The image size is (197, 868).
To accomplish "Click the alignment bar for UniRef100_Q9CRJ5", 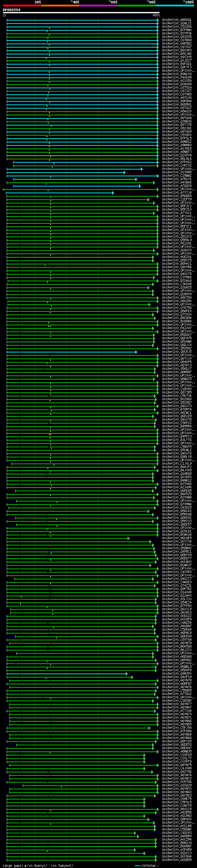I will click(x=72, y=352).
